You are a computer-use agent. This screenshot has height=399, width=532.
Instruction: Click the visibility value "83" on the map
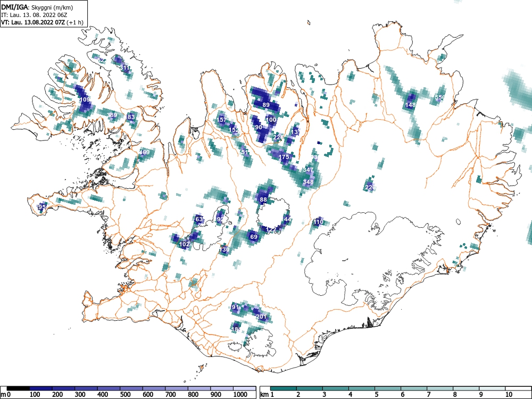click(x=131, y=117)
